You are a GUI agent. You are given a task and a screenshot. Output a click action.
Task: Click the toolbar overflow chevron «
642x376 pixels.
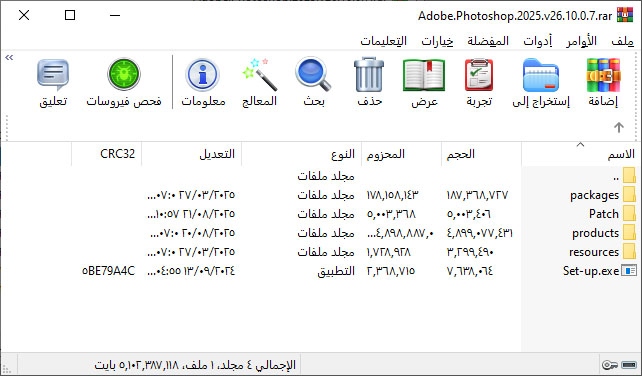9,57
